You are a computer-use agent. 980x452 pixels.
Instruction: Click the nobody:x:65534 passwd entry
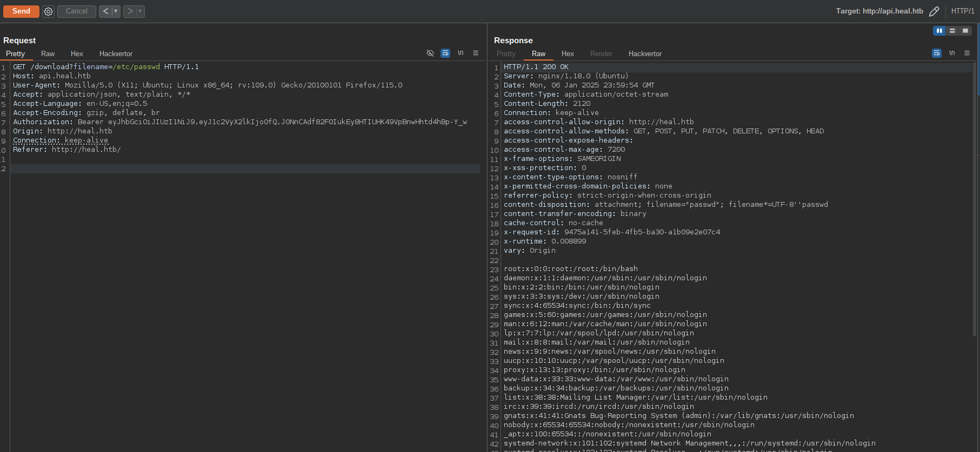(x=629, y=425)
